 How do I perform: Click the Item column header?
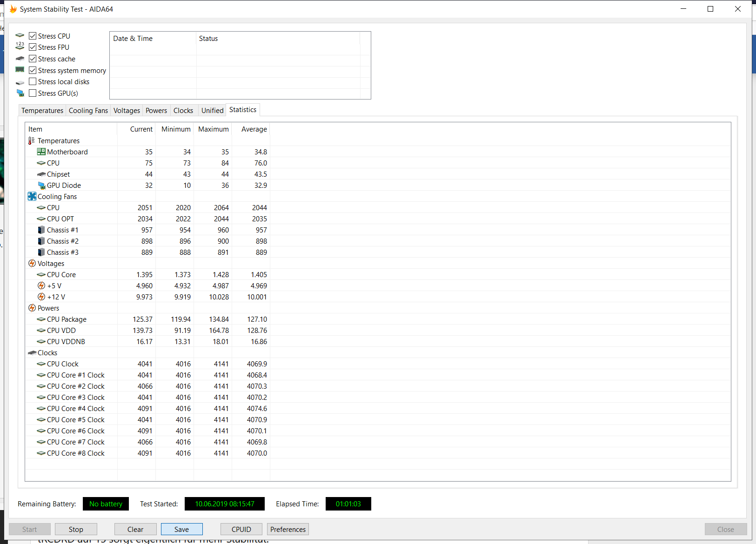click(71, 129)
